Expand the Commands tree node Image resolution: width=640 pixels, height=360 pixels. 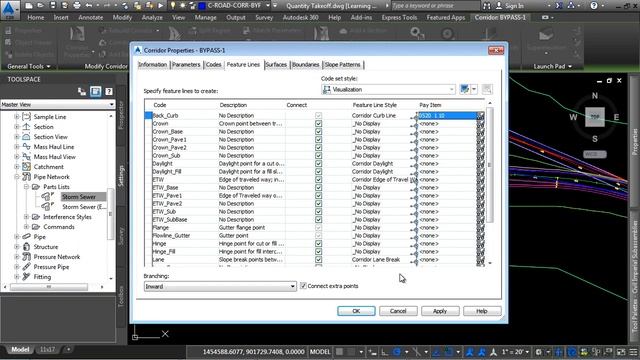coord(27,227)
